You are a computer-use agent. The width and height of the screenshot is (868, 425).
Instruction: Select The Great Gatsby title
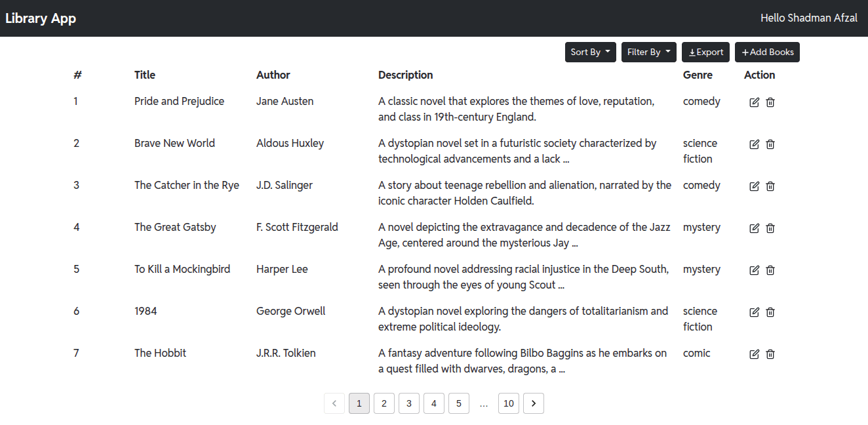(175, 227)
